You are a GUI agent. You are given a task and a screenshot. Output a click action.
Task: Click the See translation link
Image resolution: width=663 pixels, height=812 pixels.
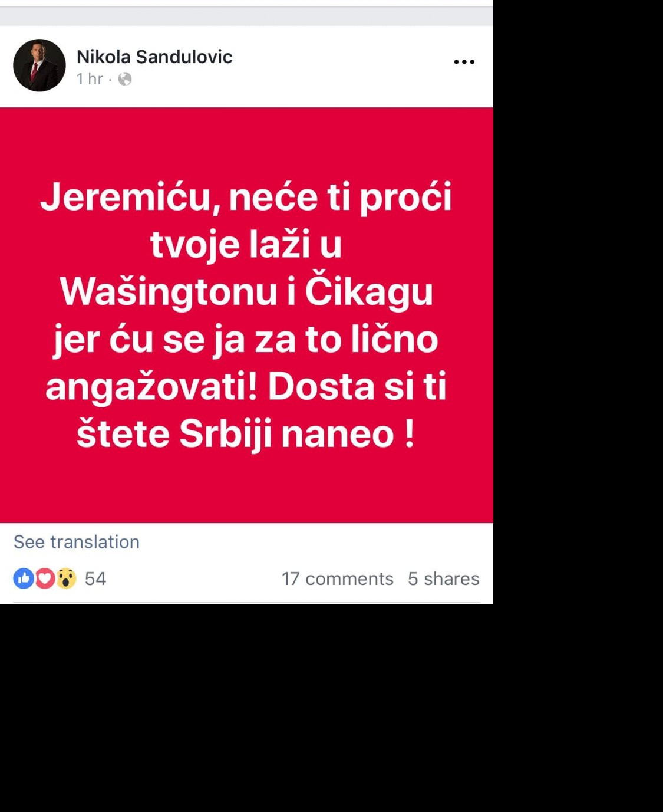point(77,542)
